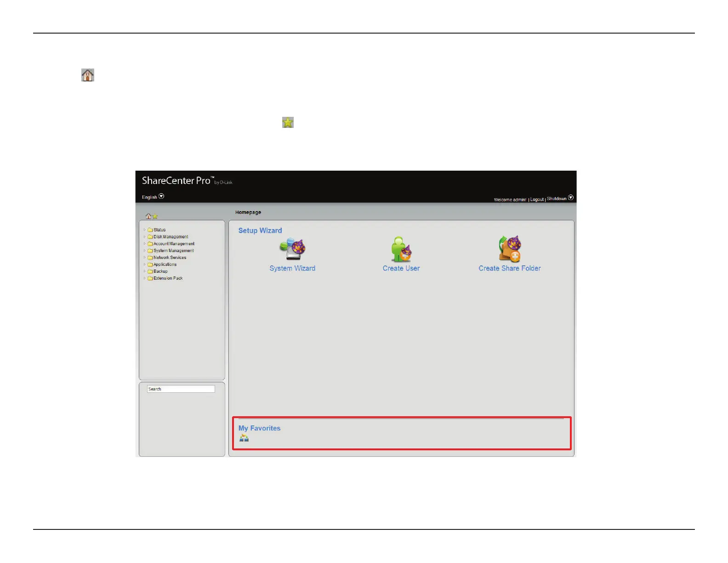Click the System Wizard text link
The height and width of the screenshot is (563, 728).
click(x=292, y=269)
